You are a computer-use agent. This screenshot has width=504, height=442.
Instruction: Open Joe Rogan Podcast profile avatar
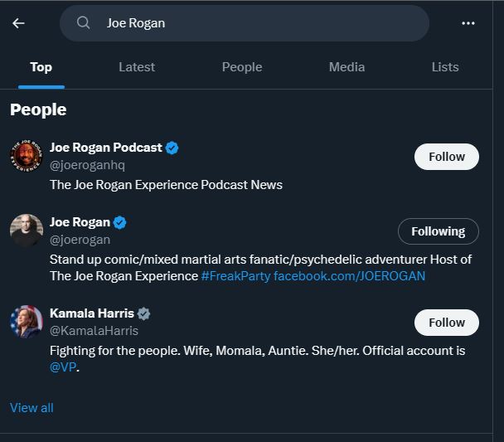[27, 156]
